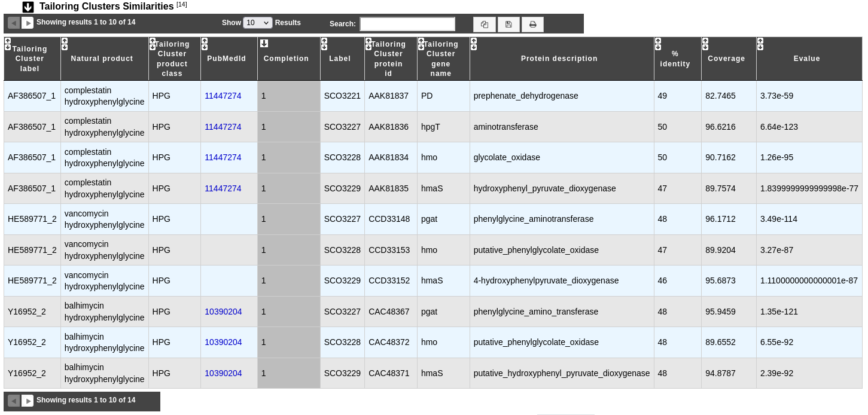Sort descending by Natural product arrow
Image resolution: width=868 pixels, height=415 pixels.
65,47
